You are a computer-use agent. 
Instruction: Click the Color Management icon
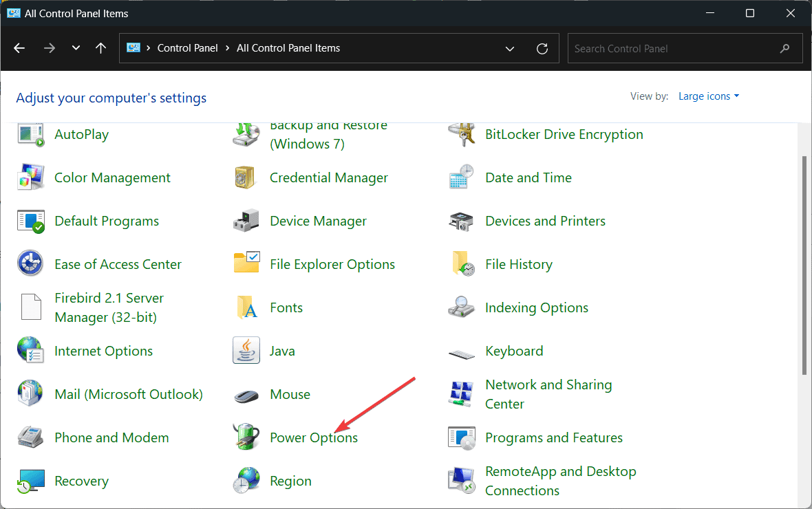coord(31,177)
